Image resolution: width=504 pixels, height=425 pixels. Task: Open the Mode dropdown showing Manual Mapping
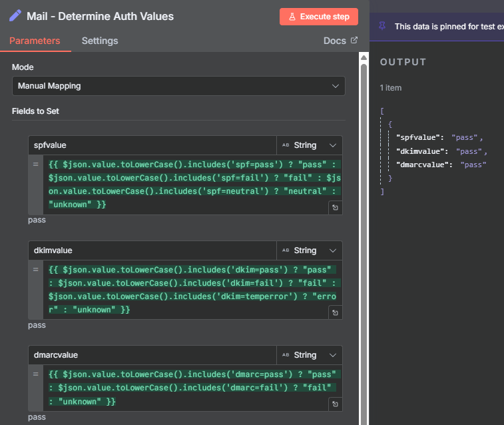click(x=178, y=86)
